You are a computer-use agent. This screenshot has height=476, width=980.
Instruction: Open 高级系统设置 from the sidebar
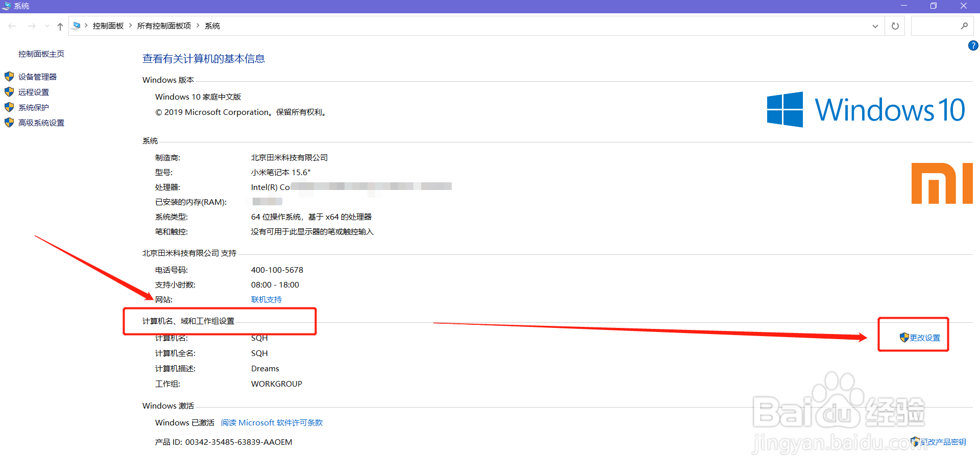pos(41,123)
